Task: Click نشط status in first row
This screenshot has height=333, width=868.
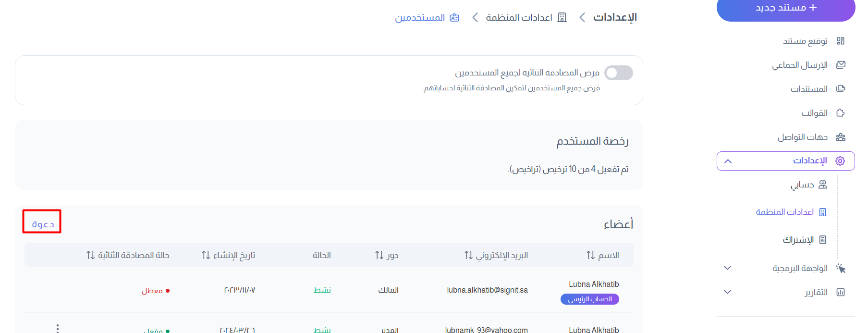Action: [322, 290]
